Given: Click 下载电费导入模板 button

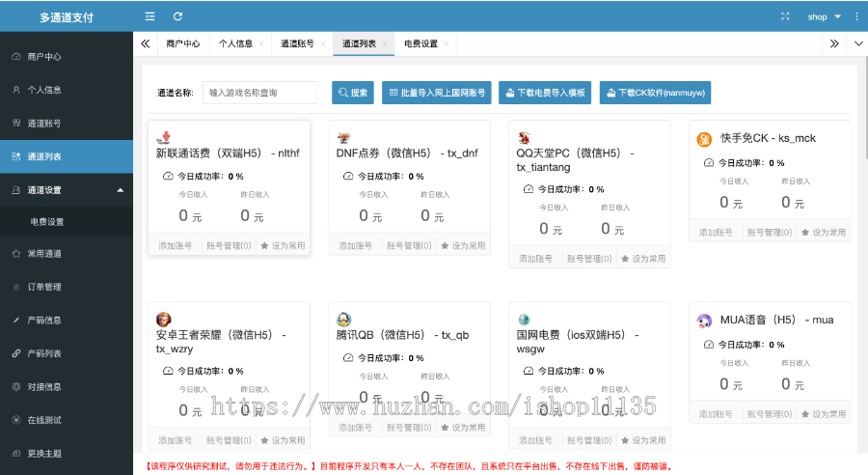Looking at the screenshot, I should point(545,93).
